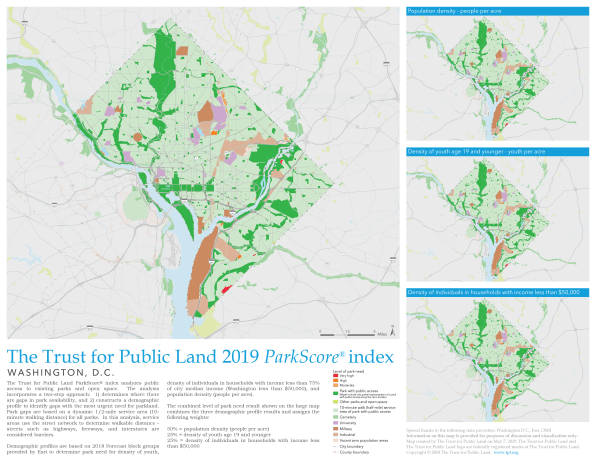The width and height of the screenshot is (596, 461).
Task: Click the 'County boundary' legend label
Action: click(354, 452)
